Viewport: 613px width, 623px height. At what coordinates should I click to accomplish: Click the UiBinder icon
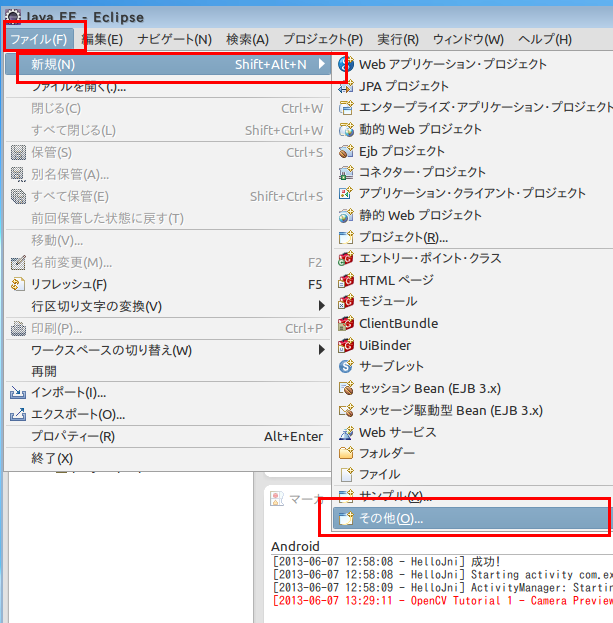tap(346, 345)
